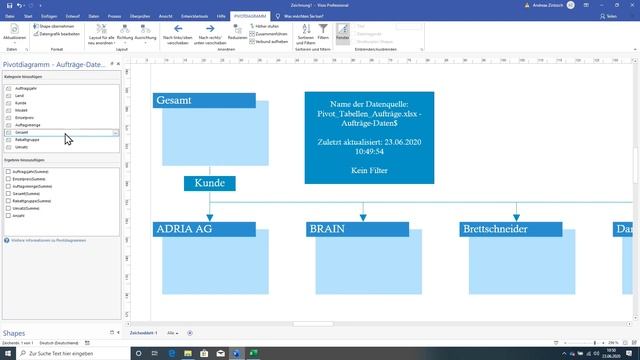Open the Hilfe tab
Screen dimensions: 640x360
click(221, 16)
